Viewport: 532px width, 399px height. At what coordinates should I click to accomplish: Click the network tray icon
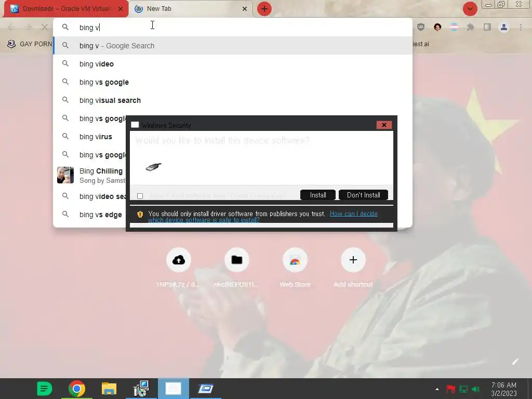pos(463,389)
